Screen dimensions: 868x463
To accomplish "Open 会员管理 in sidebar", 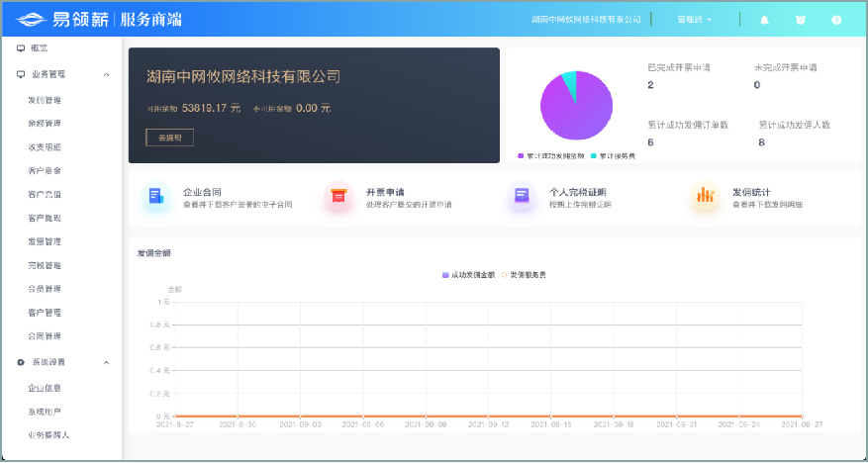I will point(45,289).
